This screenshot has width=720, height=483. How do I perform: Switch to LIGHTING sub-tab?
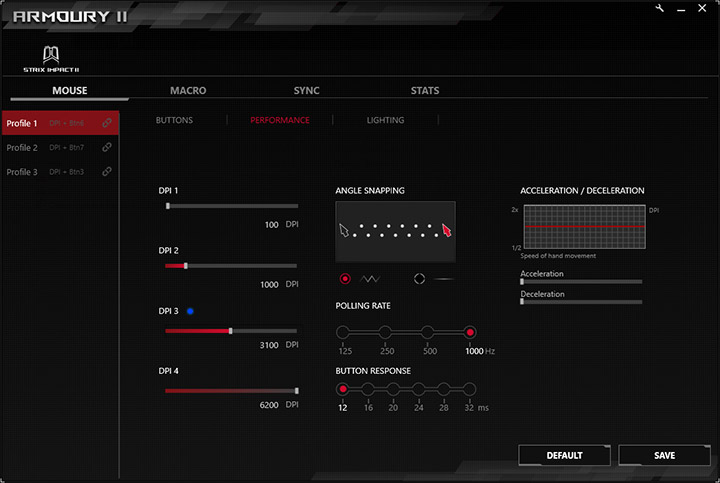click(x=385, y=120)
